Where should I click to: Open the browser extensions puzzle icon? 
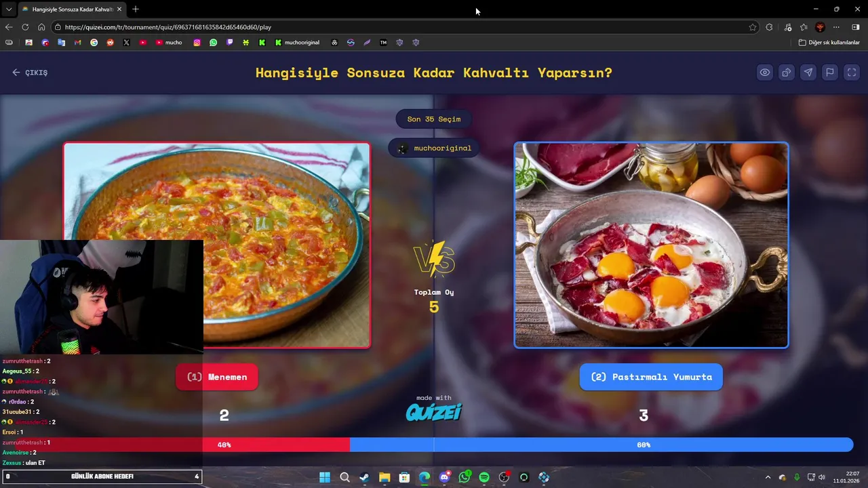tap(769, 27)
